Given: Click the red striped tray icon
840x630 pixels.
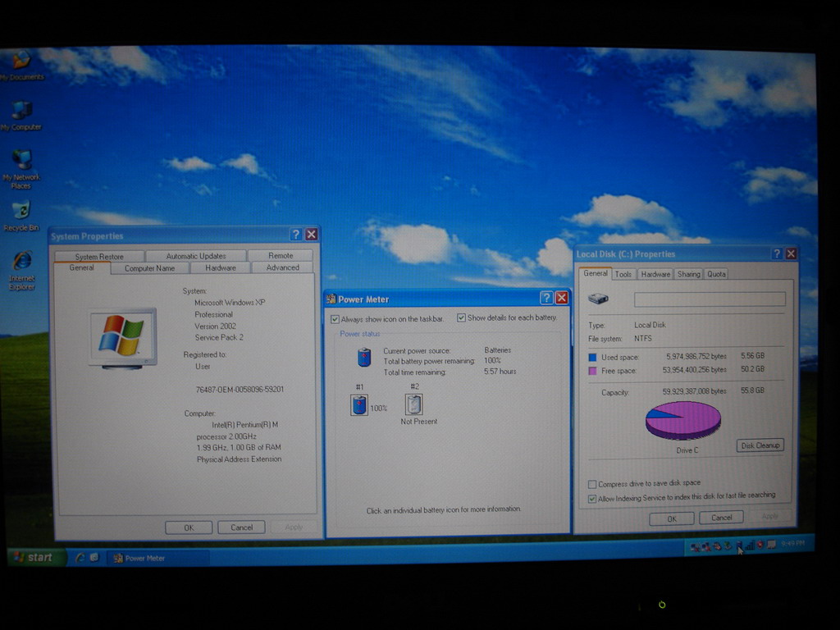Looking at the screenshot, I should tap(717, 546).
